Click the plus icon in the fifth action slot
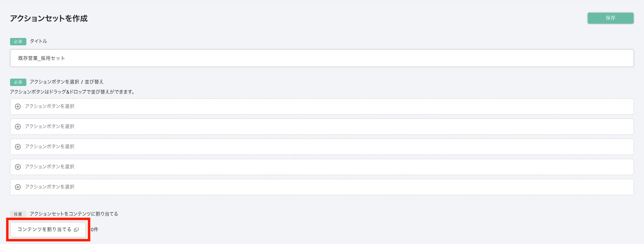The image size is (644, 244). pos(18,187)
